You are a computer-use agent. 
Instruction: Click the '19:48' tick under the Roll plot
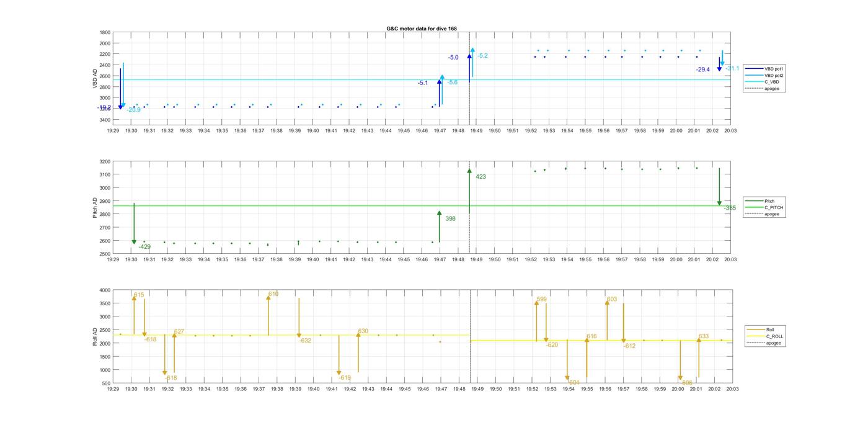point(459,389)
